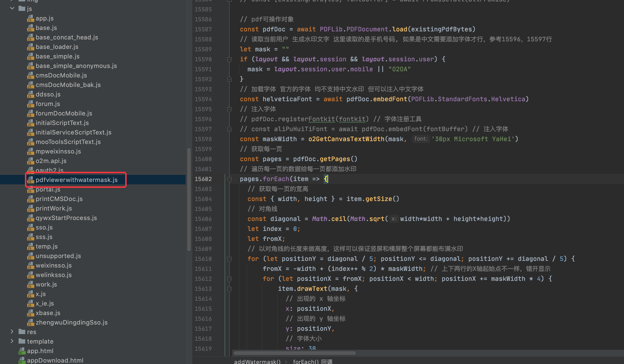This screenshot has height=364, width=624.
Task: Click the app.js file icon
Action: (x=30, y=18)
